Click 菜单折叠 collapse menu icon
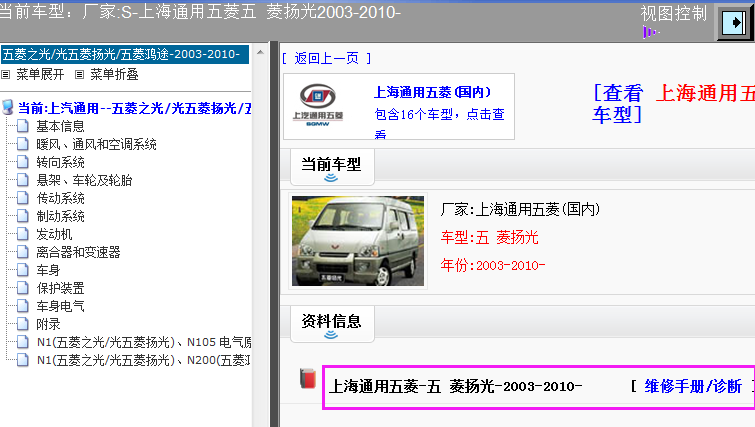Image resolution: width=755 pixels, height=427 pixels. pos(79,75)
